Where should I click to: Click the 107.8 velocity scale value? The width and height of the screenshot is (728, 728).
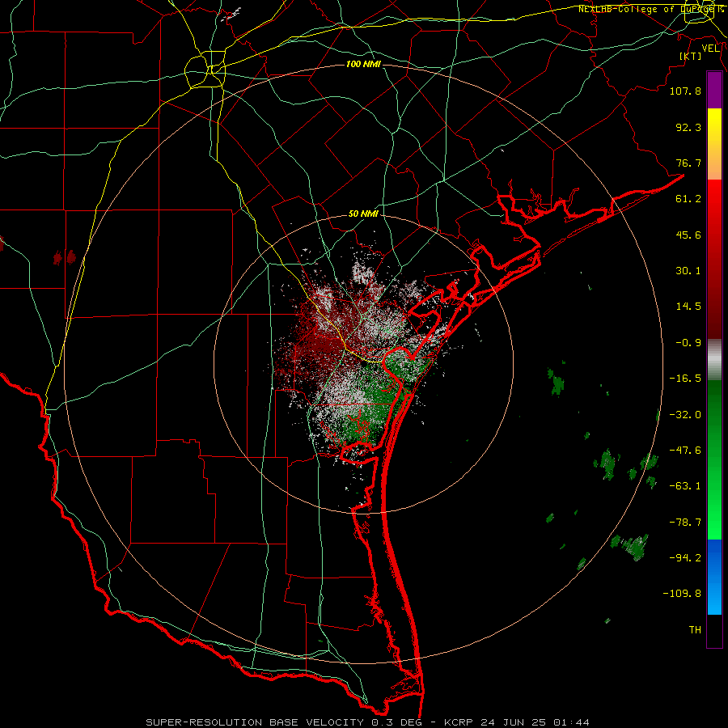point(685,91)
